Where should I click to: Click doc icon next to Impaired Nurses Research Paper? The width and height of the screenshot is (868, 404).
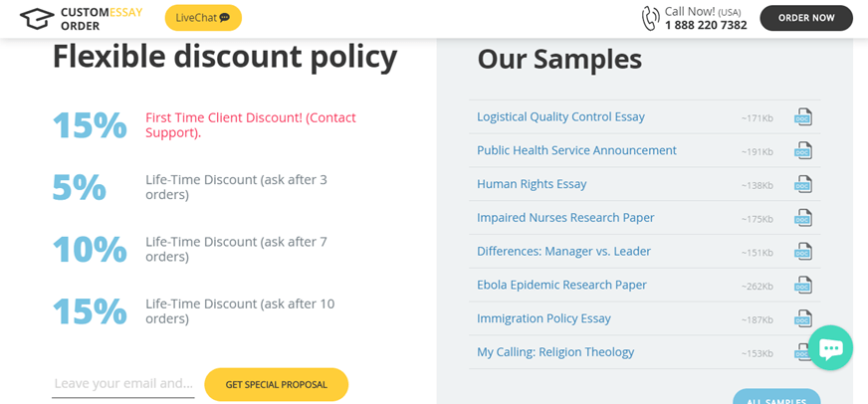(x=803, y=218)
